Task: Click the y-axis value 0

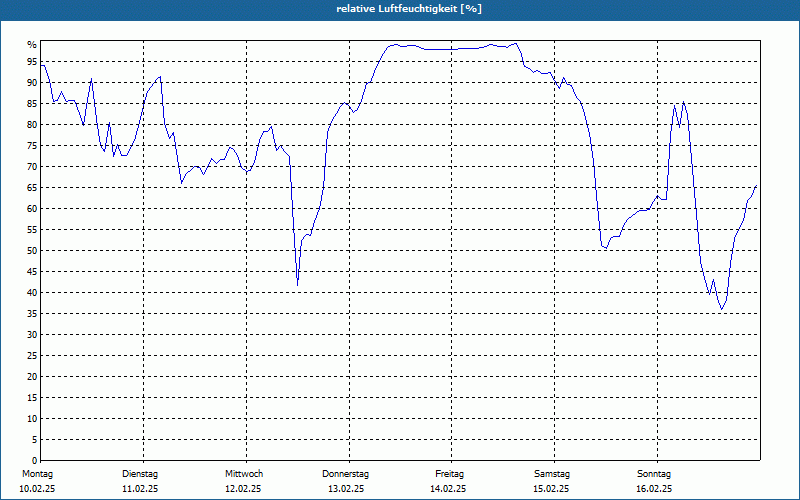Action: (x=34, y=461)
